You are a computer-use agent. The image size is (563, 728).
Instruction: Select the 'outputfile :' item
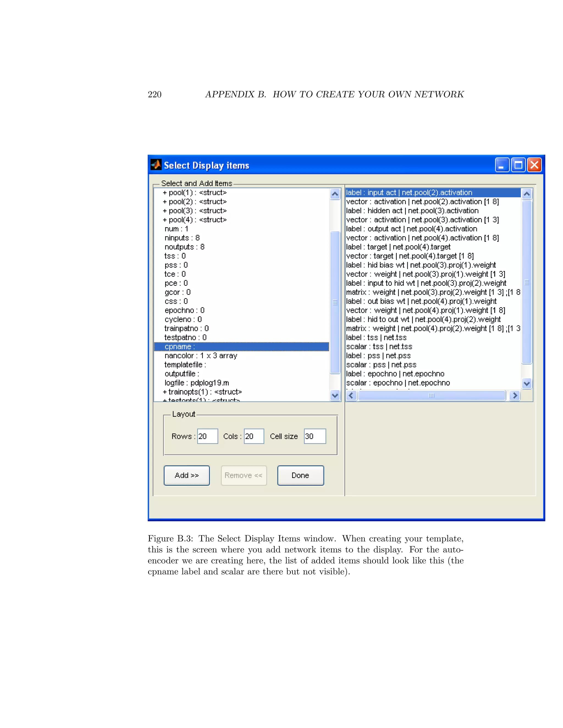tap(241, 374)
